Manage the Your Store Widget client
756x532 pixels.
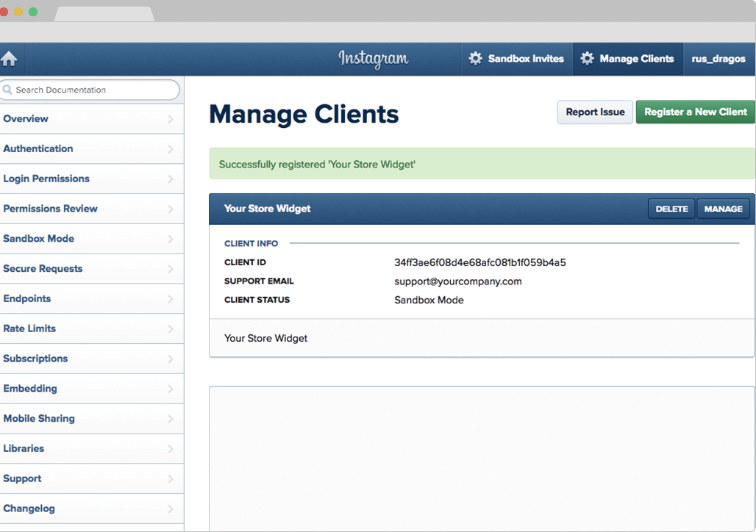pyautogui.click(x=723, y=209)
